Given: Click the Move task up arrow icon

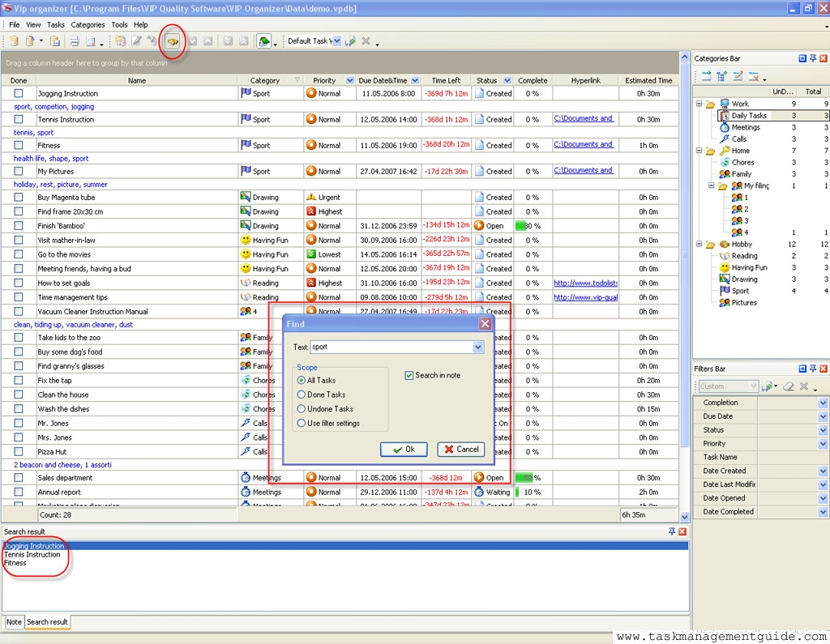Looking at the screenshot, I should pyautogui.click(x=208, y=41).
